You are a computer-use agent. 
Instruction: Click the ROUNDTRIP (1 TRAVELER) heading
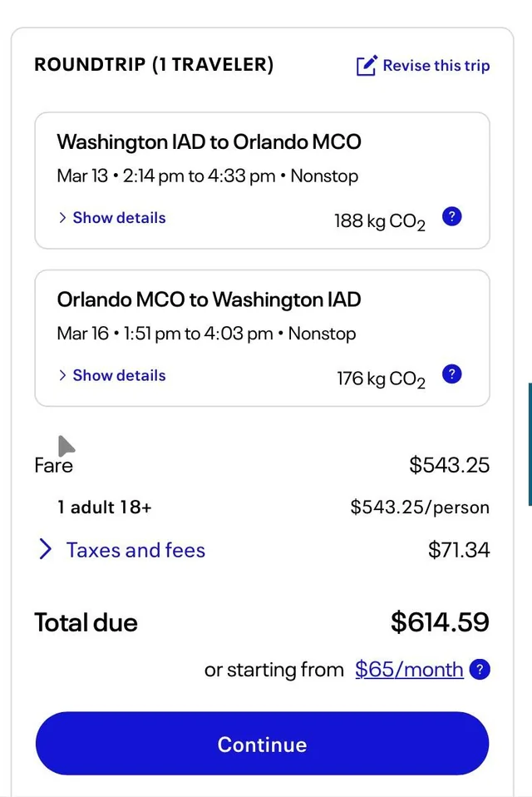point(154,65)
